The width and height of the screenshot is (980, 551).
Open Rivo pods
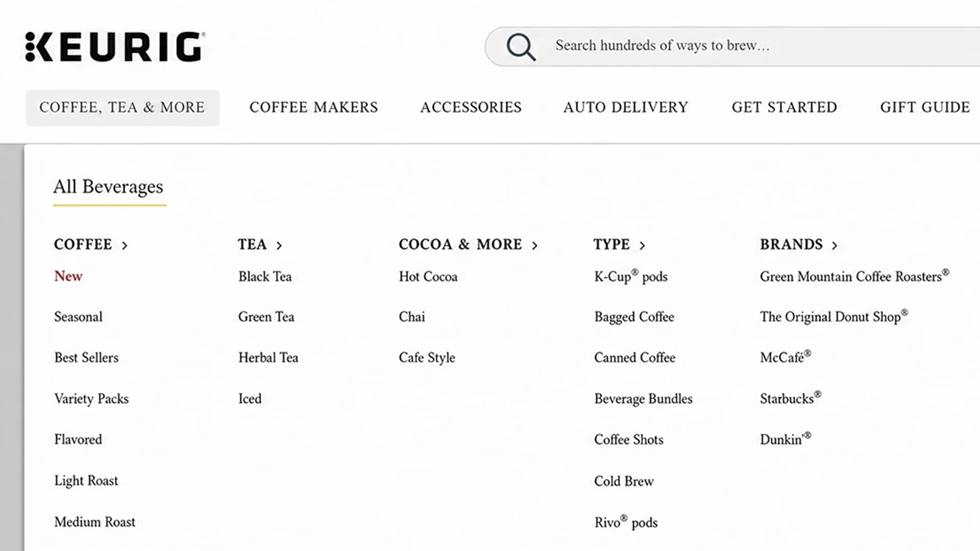pos(626,522)
